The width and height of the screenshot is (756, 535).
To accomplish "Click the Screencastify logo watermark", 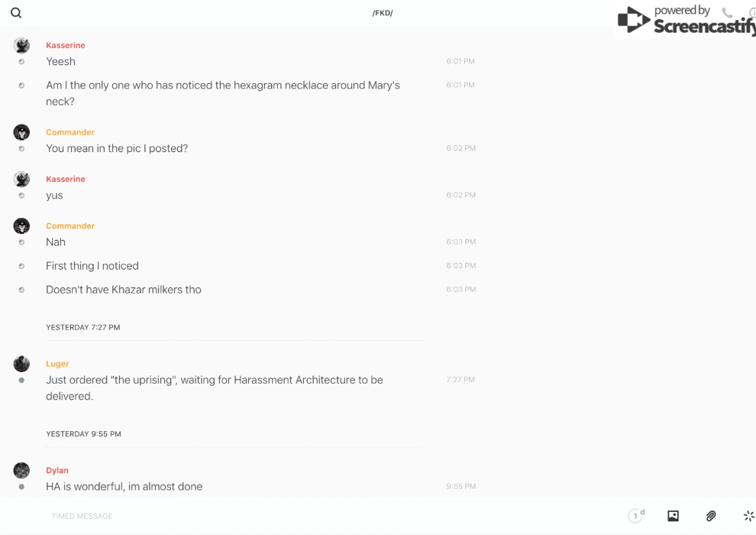I will [x=685, y=21].
